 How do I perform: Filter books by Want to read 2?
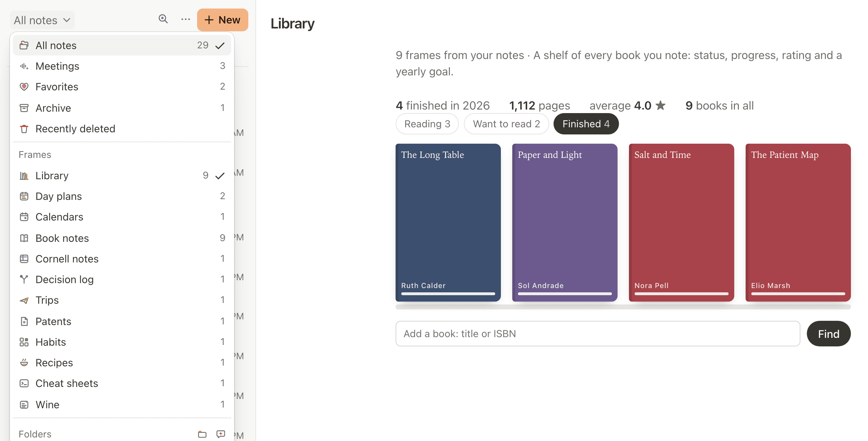point(507,124)
